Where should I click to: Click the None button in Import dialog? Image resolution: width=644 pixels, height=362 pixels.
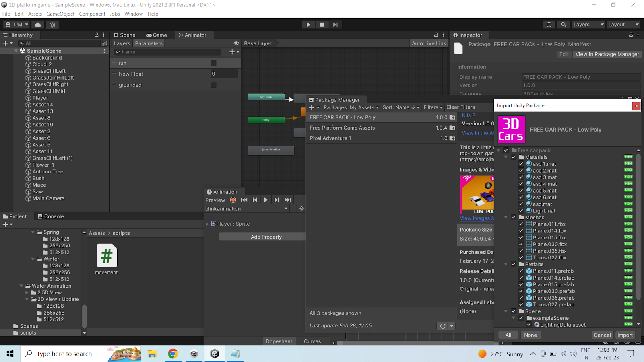tap(530, 335)
